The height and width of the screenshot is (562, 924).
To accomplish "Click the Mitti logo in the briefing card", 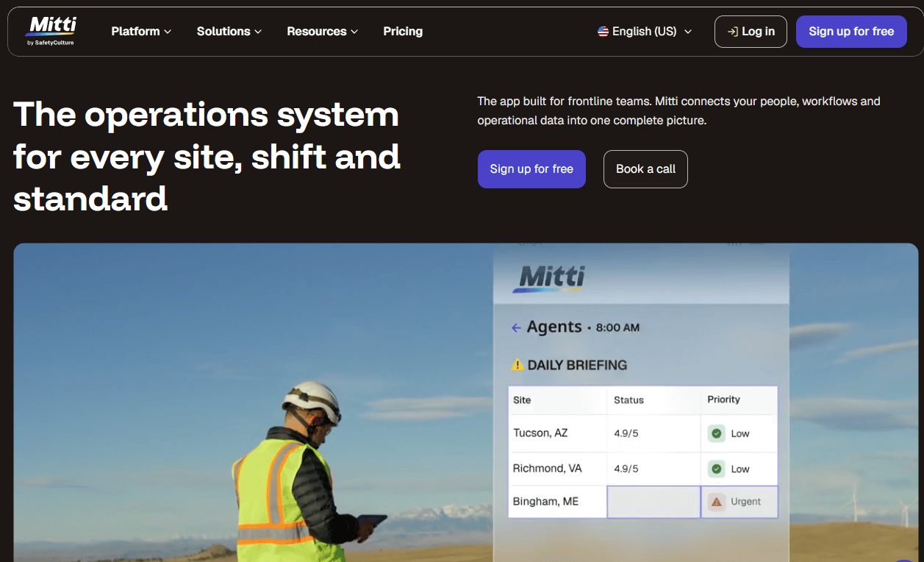I will tap(548, 279).
